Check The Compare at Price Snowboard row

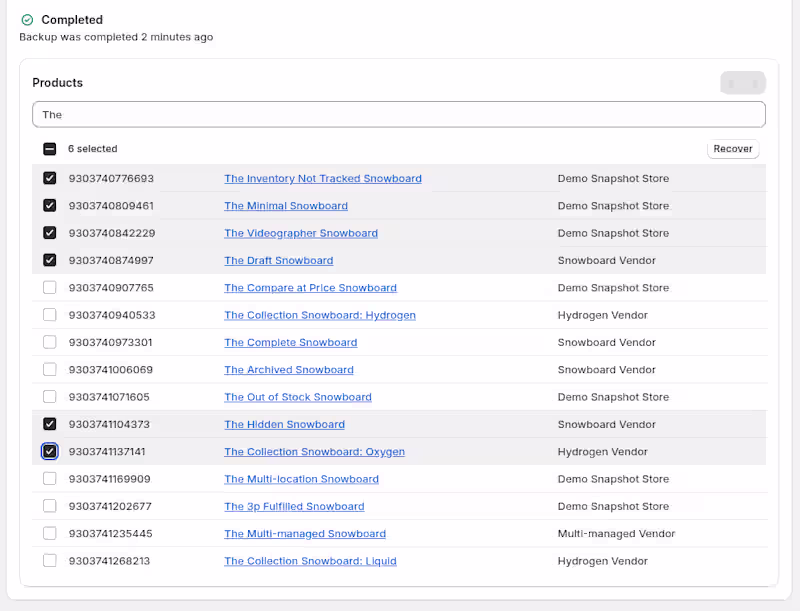(49, 287)
